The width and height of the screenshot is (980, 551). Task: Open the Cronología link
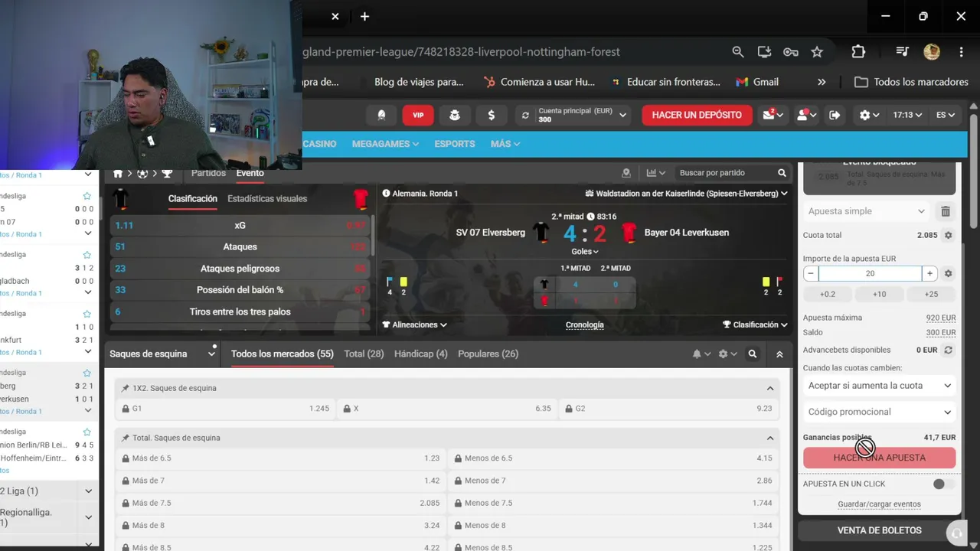tap(584, 324)
